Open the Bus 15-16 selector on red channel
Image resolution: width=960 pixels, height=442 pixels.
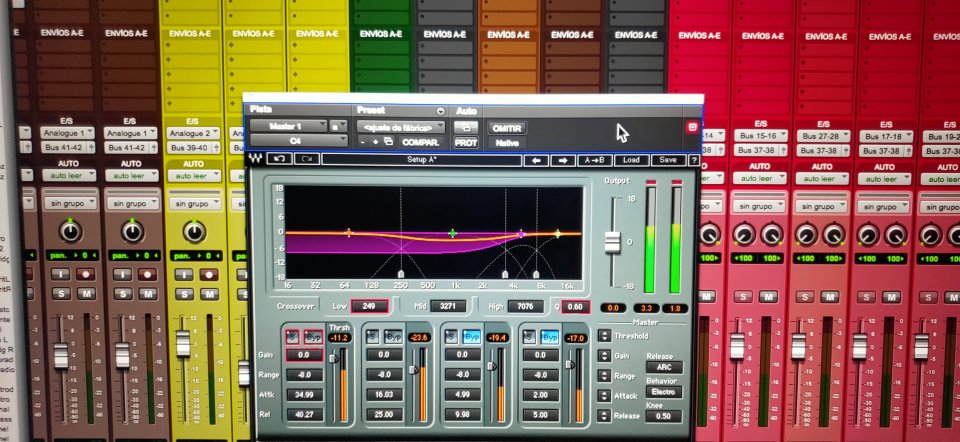coord(759,136)
